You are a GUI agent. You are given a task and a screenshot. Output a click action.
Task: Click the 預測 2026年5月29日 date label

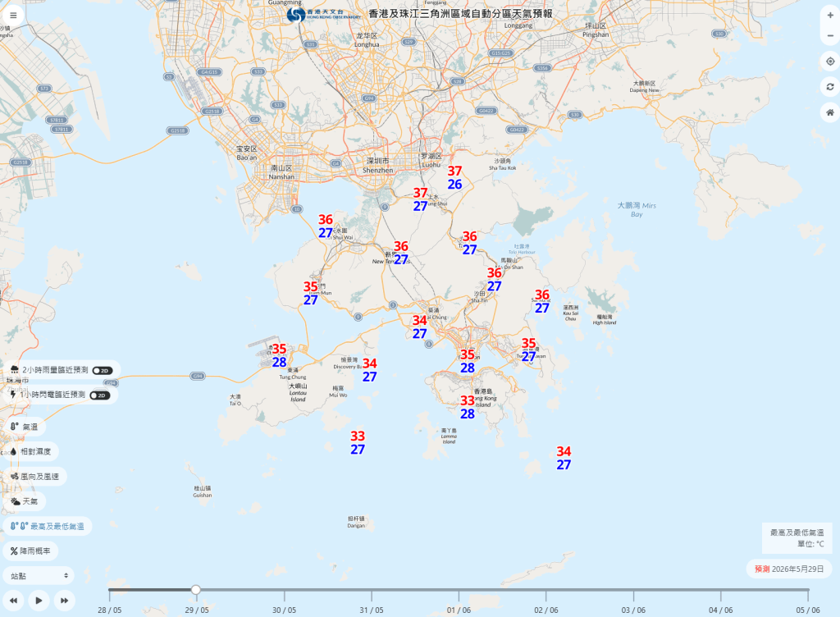click(789, 569)
